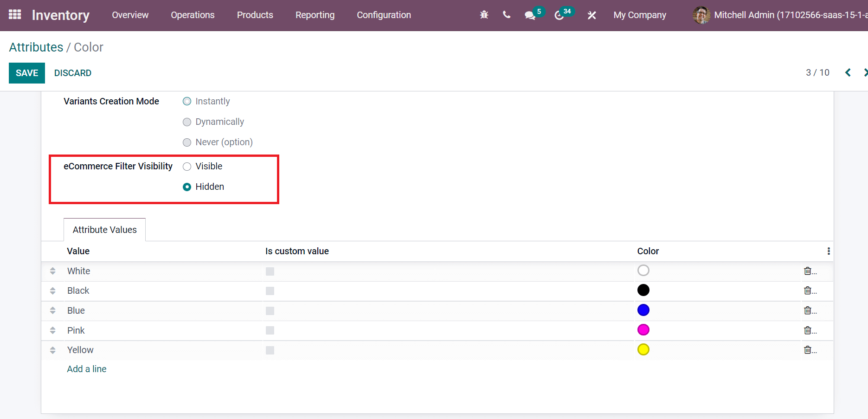The width and height of the screenshot is (868, 419).
Task: Sort by Is custom value header
Action: pyautogui.click(x=297, y=251)
